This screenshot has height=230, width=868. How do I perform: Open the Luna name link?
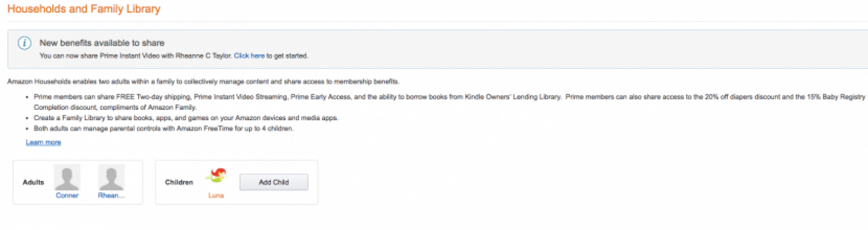(216, 196)
